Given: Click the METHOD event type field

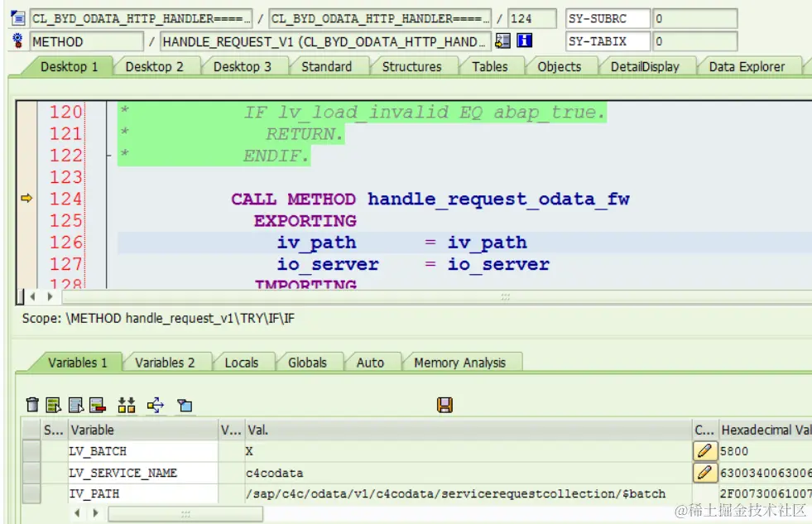Looking at the screenshot, I should (86, 41).
